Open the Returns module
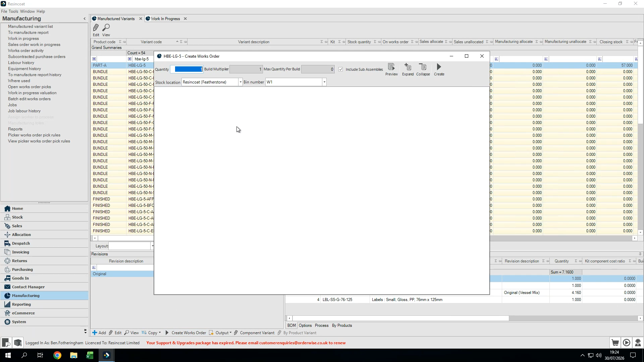Screen dimensions: 644x362 [x=44, y=261]
